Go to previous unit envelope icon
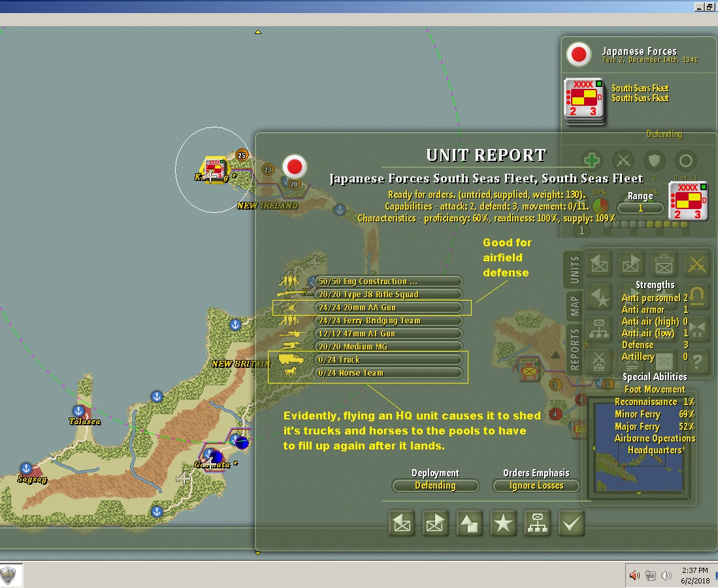718x588 pixels. pos(402,523)
